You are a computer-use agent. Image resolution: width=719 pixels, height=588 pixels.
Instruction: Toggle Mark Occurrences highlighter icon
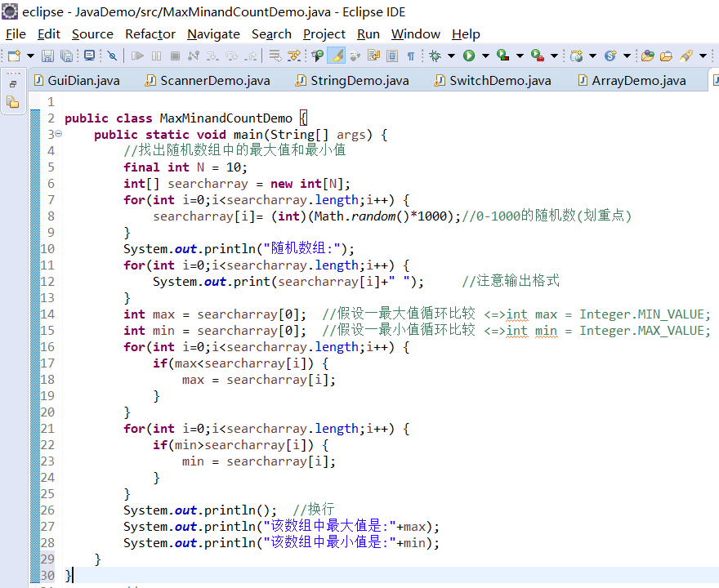(x=337, y=56)
